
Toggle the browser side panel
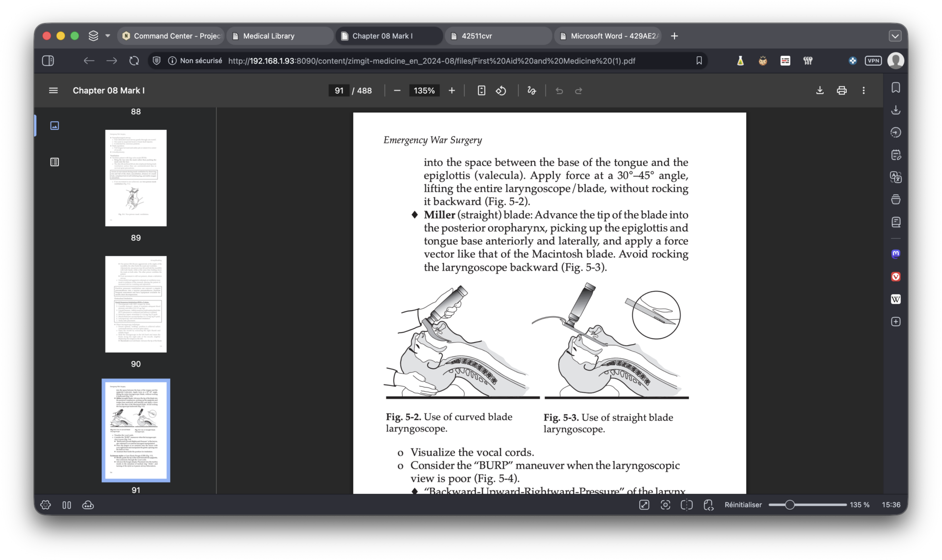point(48,61)
